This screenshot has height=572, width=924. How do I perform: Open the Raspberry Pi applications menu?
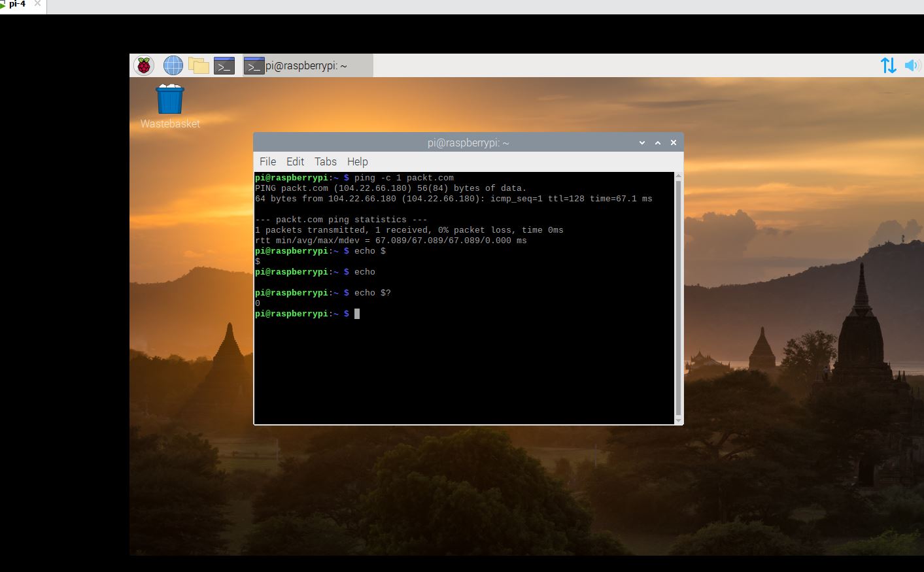[143, 65]
